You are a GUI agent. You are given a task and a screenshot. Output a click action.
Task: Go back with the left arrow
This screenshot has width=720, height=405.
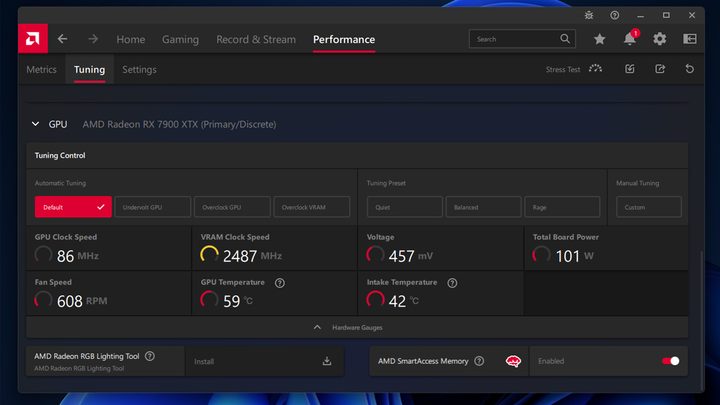point(62,39)
